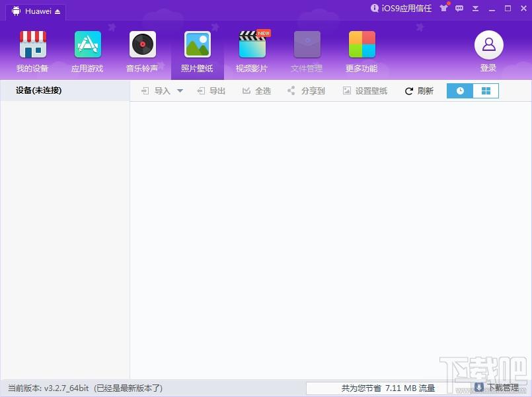Switch to timeline (clock) view

tap(460, 91)
